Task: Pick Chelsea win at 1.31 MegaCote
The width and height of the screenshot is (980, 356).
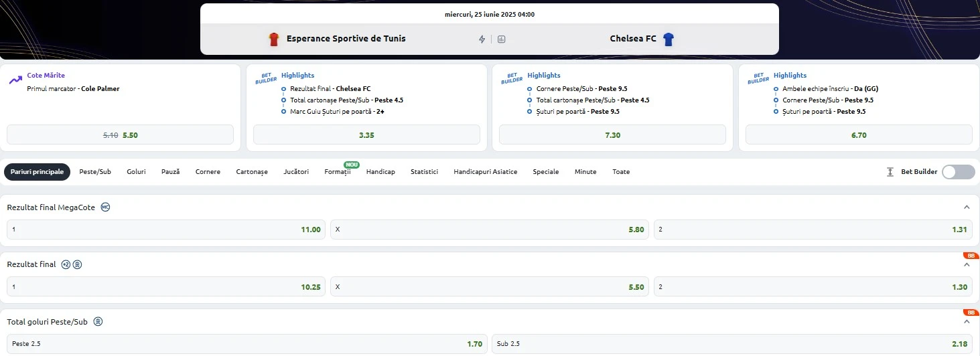Action: (812, 230)
